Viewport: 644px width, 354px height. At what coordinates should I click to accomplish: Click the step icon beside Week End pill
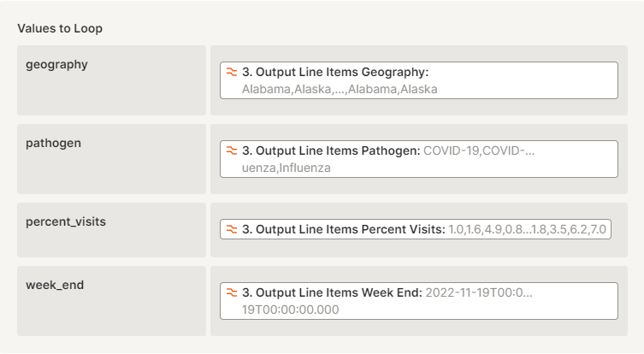[x=232, y=292]
